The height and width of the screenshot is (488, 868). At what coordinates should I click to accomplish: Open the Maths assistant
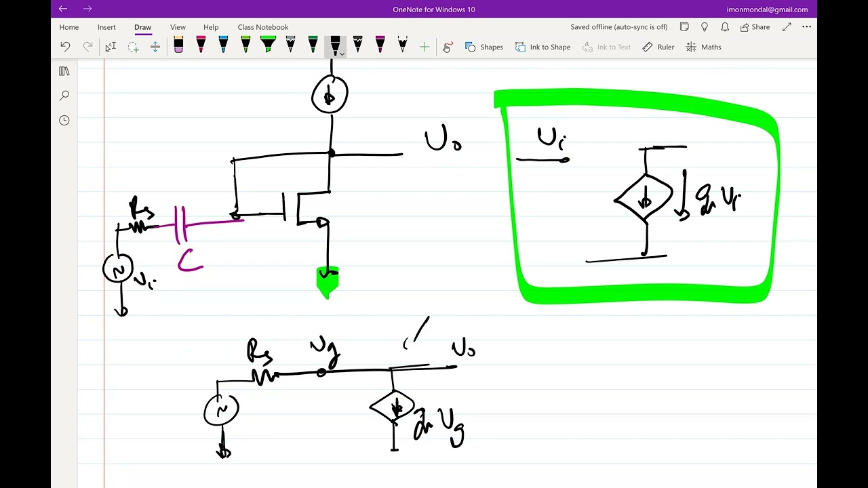tap(703, 47)
